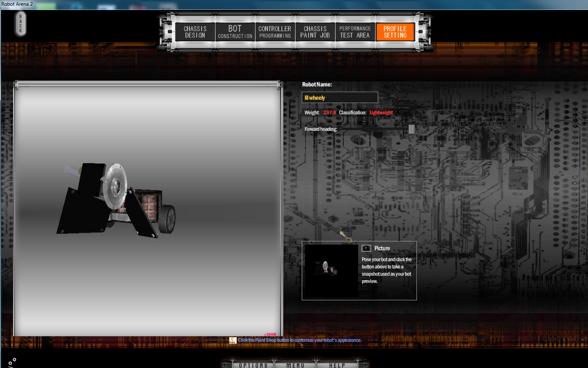Click the 'Pose your bot' instruction text

click(386, 270)
